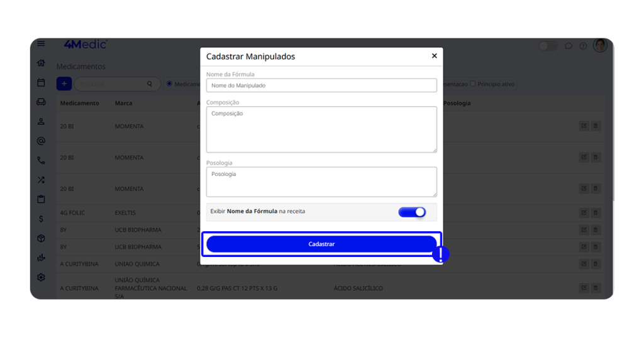Open the user profile avatar

pos(600,45)
